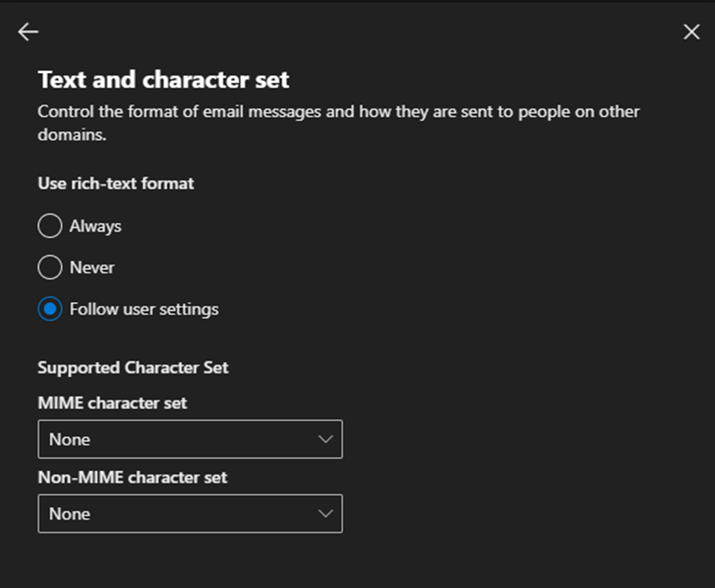Choose Follow user settings option

pyautogui.click(x=50, y=309)
